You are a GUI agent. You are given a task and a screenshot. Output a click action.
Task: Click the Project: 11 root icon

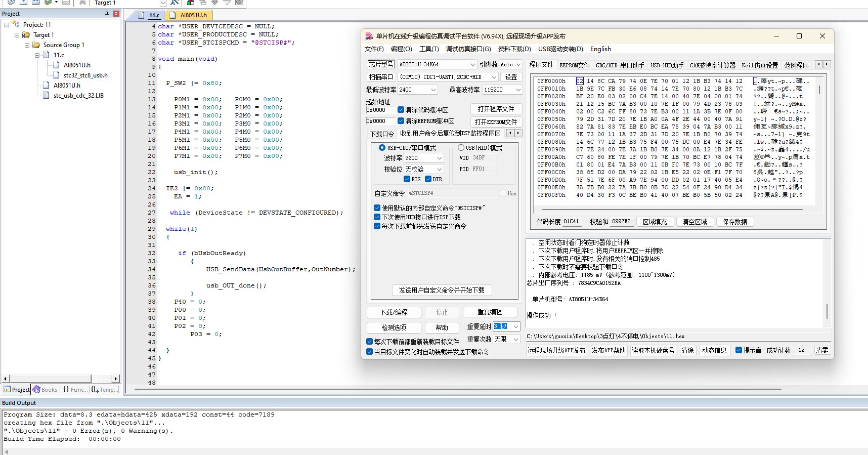16,24
